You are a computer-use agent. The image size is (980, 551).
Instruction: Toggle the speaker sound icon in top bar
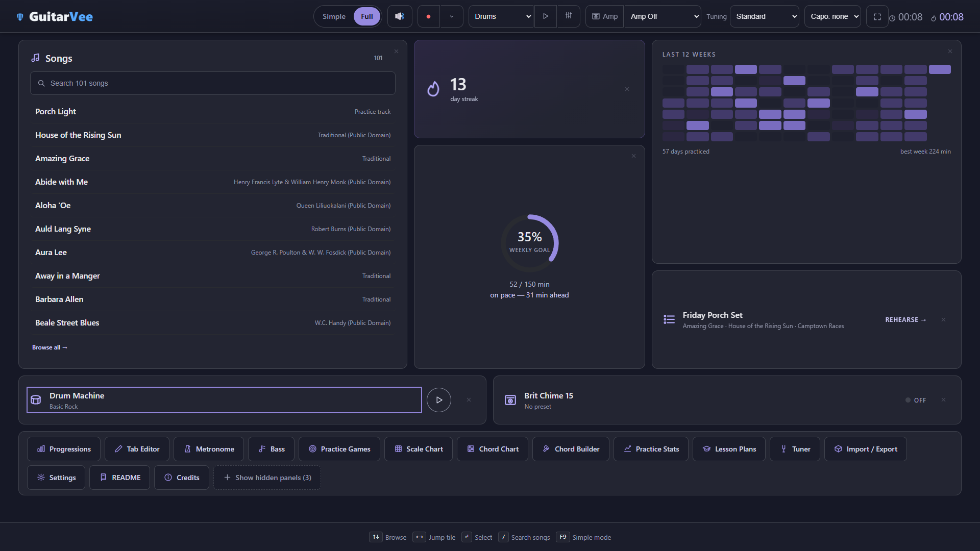400,16
